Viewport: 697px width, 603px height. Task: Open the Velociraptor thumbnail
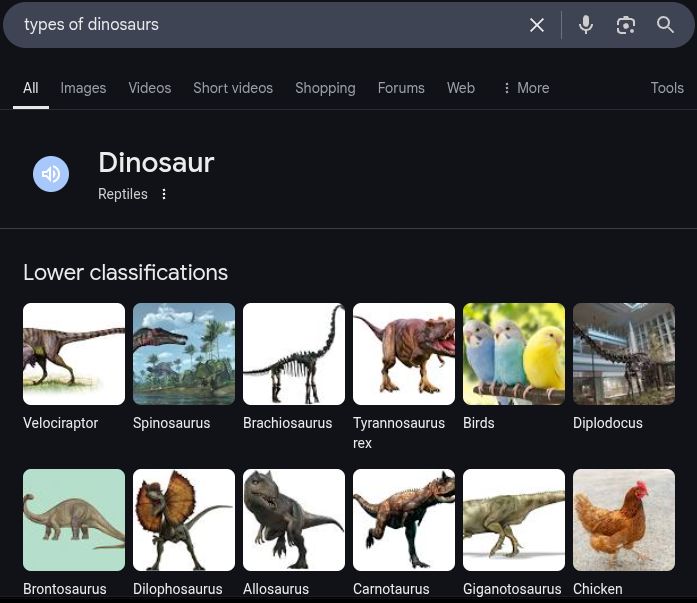(x=74, y=354)
